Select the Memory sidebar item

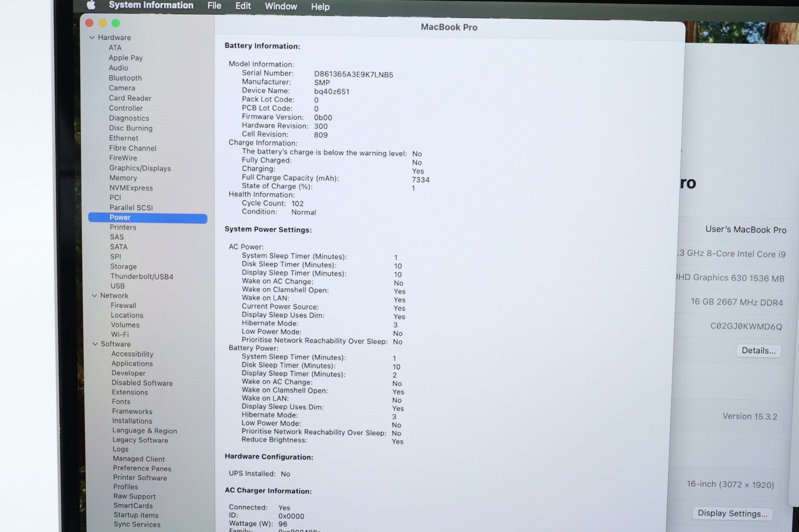(123, 178)
